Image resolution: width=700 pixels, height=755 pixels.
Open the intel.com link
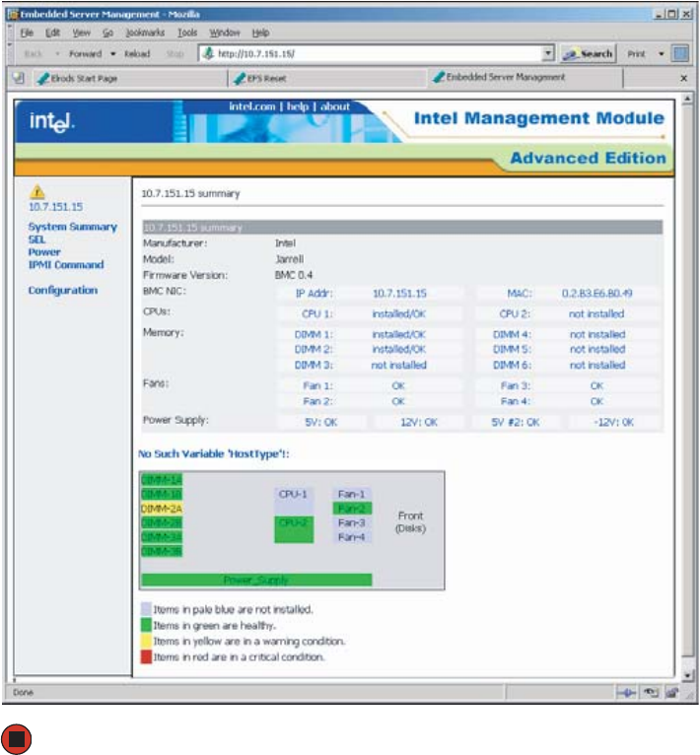click(252, 106)
